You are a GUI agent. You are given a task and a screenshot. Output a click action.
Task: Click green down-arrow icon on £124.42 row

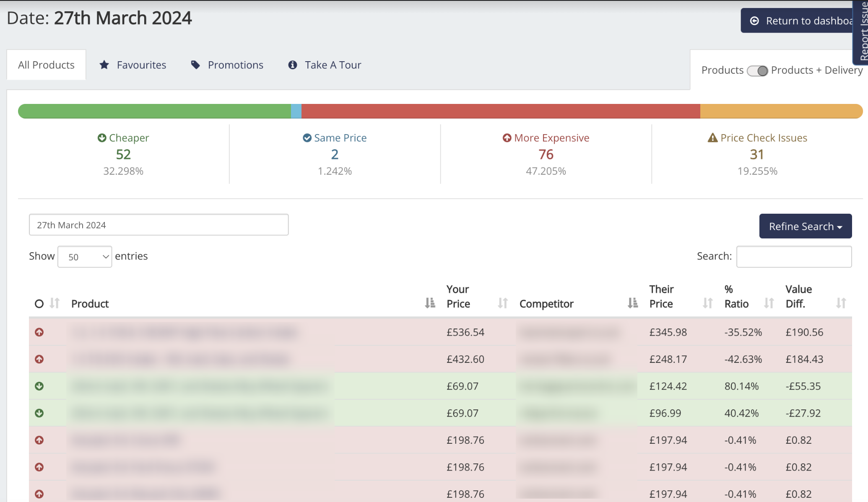[x=39, y=386]
